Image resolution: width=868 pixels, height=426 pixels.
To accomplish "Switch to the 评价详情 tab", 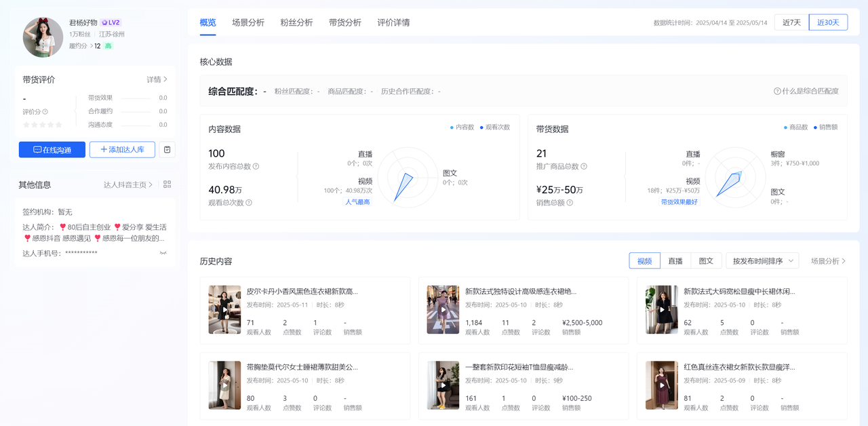I will click(393, 22).
